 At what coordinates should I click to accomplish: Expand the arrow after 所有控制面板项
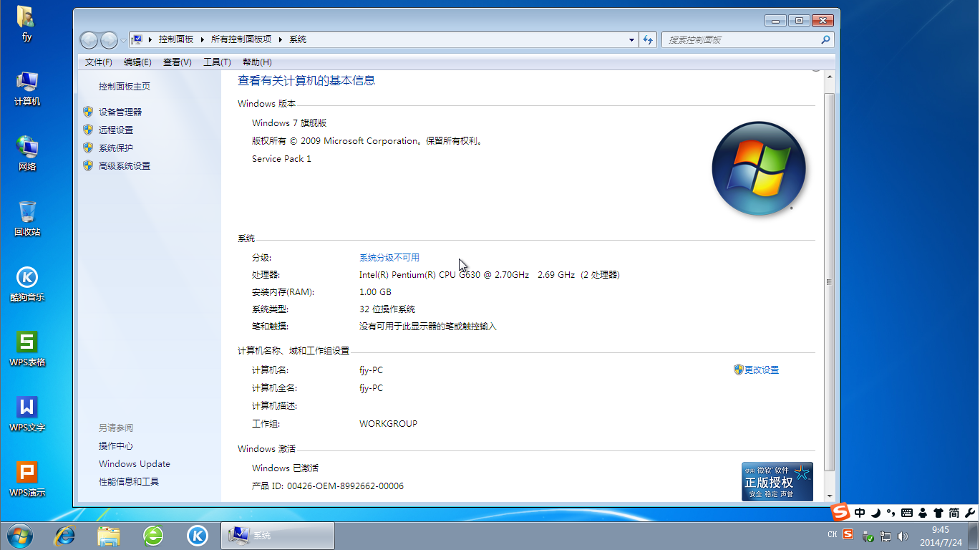coord(280,40)
